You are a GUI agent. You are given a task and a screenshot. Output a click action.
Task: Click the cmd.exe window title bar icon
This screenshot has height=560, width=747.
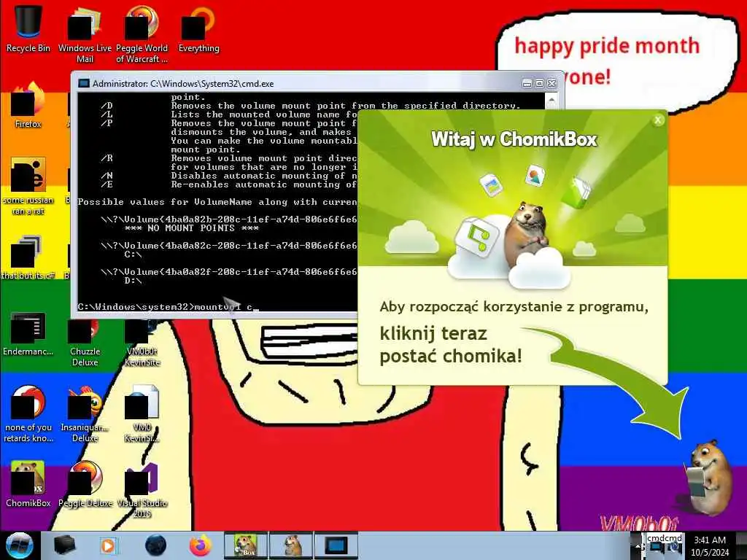[x=84, y=83]
